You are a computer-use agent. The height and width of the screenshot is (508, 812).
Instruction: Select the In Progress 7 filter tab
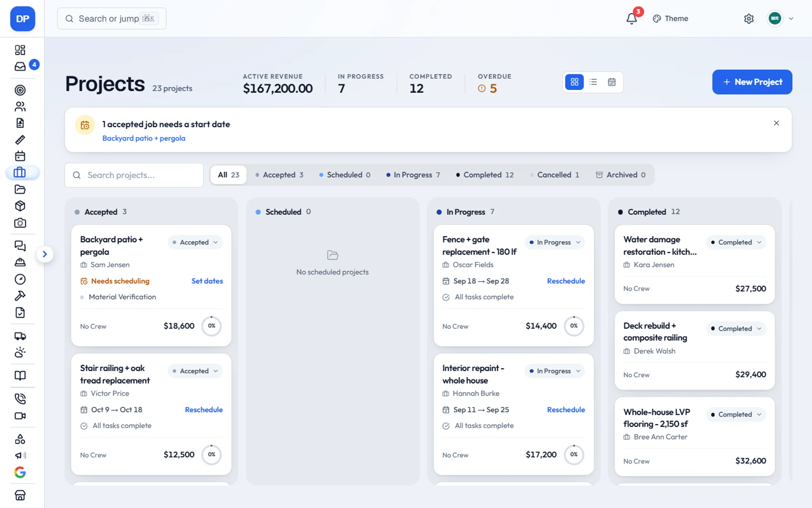413,175
